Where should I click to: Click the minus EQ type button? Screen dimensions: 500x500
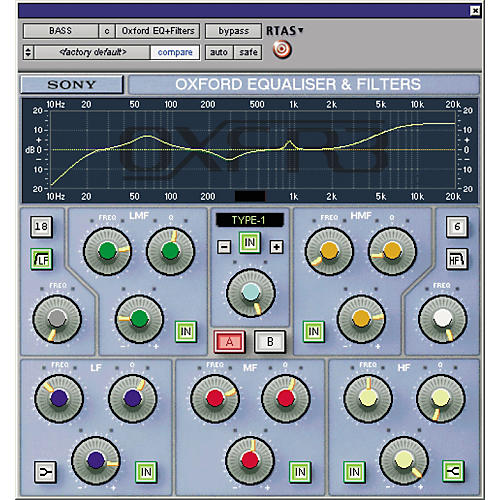click(224, 247)
